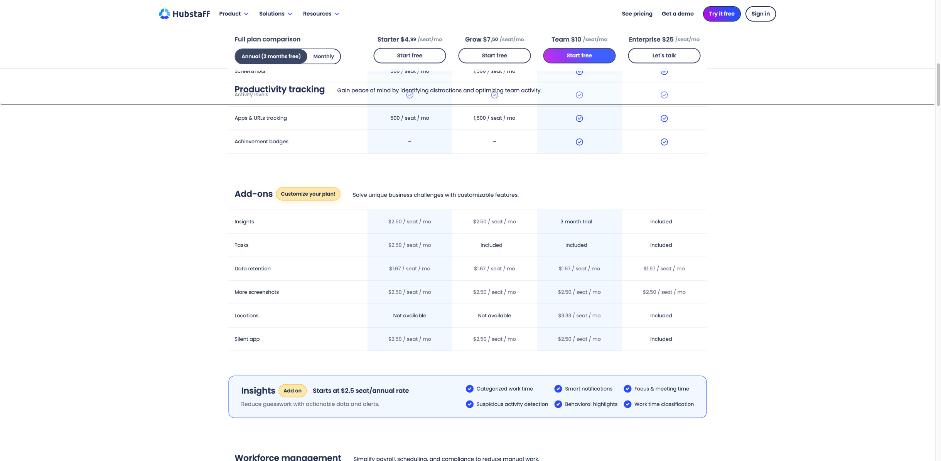
Task: Click the Behavioral highlights checkmark
Action: [558, 404]
